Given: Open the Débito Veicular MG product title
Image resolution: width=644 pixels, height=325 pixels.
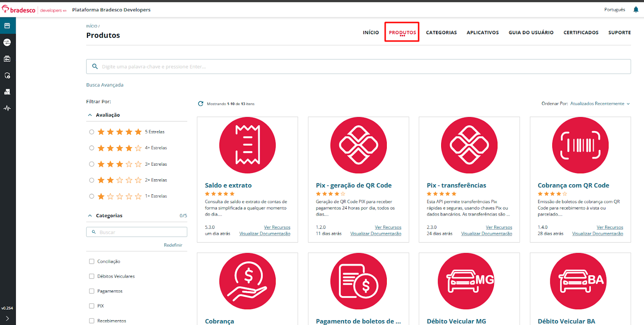Looking at the screenshot, I should click(x=456, y=321).
